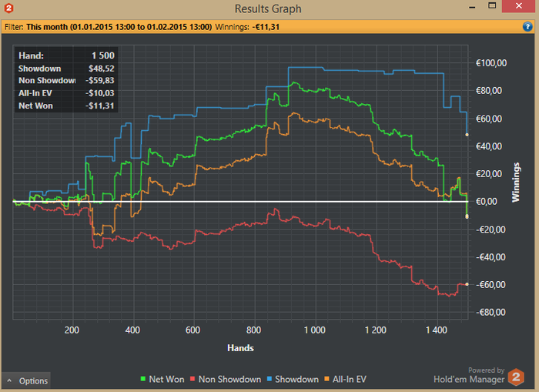This screenshot has width=539, height=392.
Task: Toggle the Showdown legend entry
Action: 293,379
